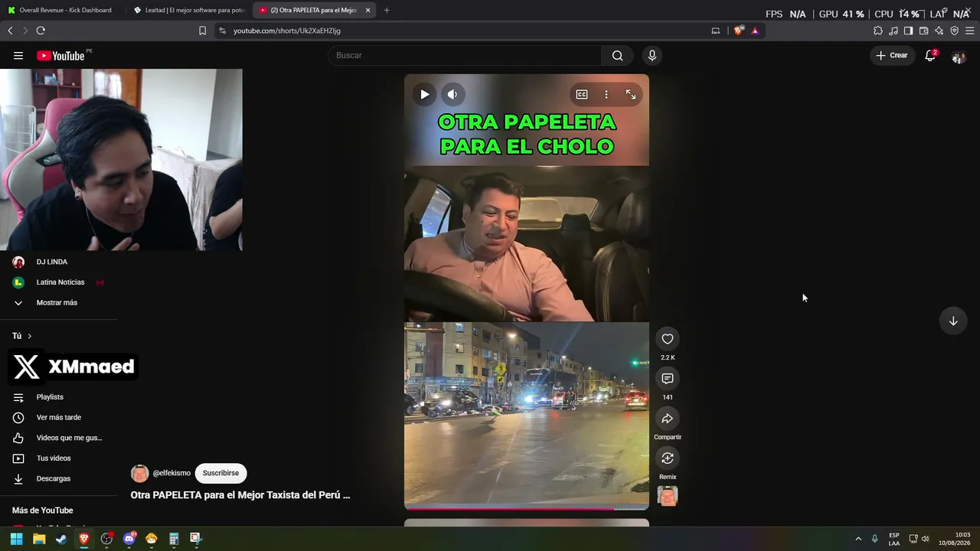The width and height of the screenshot is (980, 551).
Task: Open the YouTube guide hamburger menu
Action: [18, 55]
